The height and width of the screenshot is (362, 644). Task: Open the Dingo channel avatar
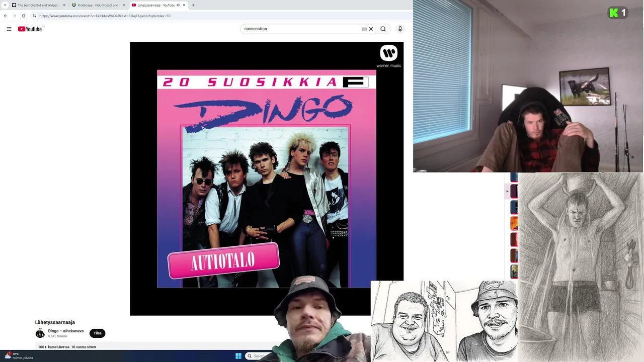[40, 333]
